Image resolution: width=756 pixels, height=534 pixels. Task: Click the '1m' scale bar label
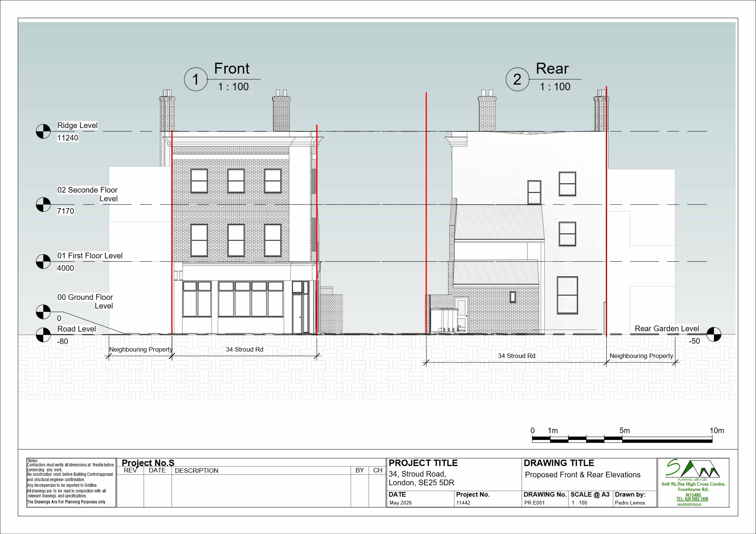pyautogui.click(x=553, y=431)
